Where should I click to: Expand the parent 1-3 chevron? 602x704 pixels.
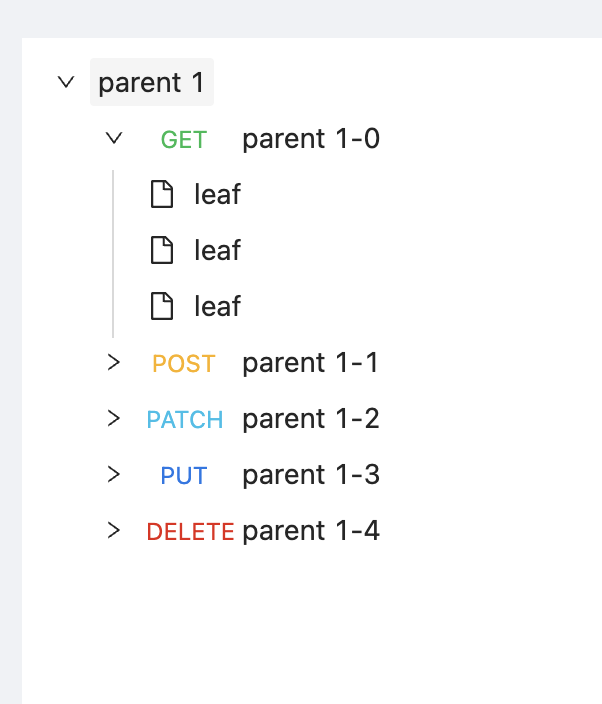tap(114, 475)
